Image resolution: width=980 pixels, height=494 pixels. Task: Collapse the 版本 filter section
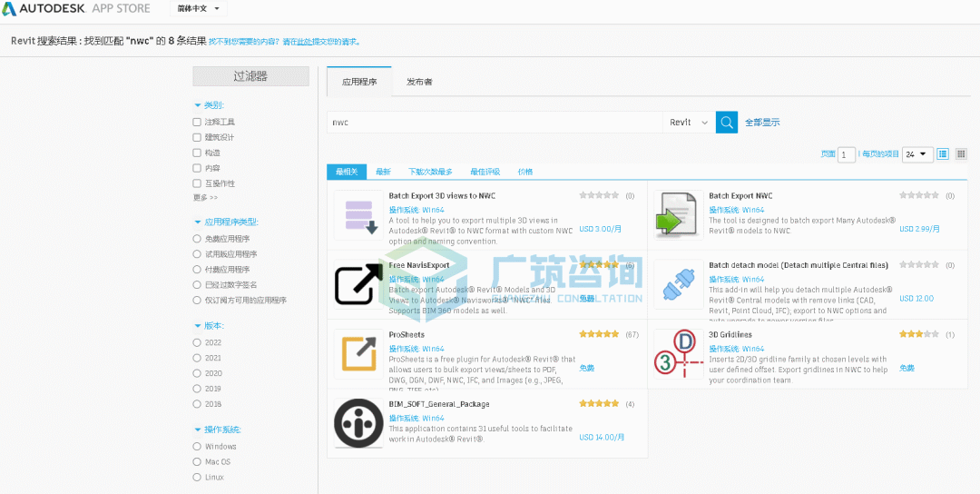(210, 326)
